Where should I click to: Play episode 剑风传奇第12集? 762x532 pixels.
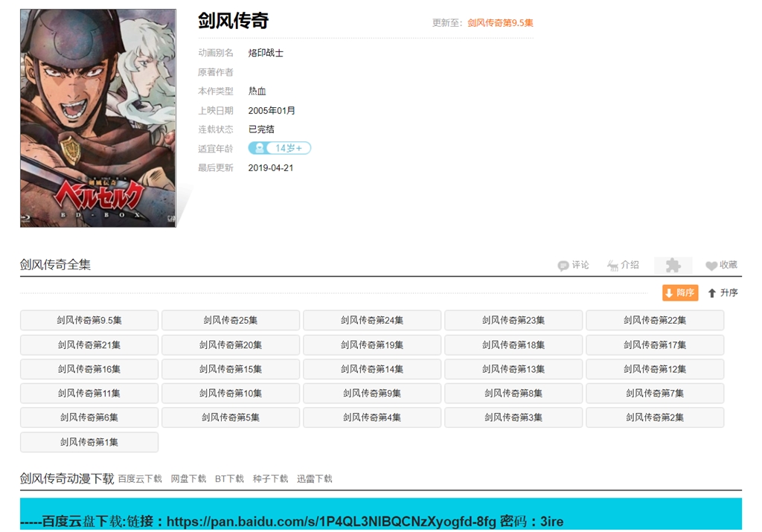pyautogui.click(x=655, y=369)
